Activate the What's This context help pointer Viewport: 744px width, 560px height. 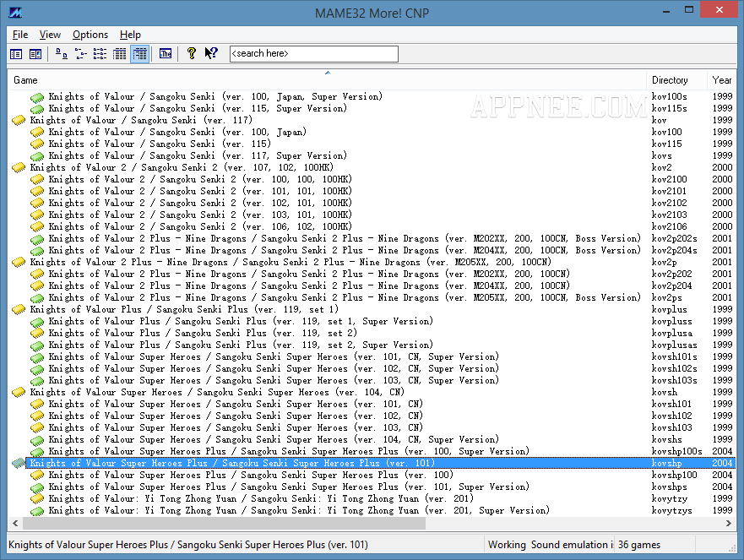[211, 53]
